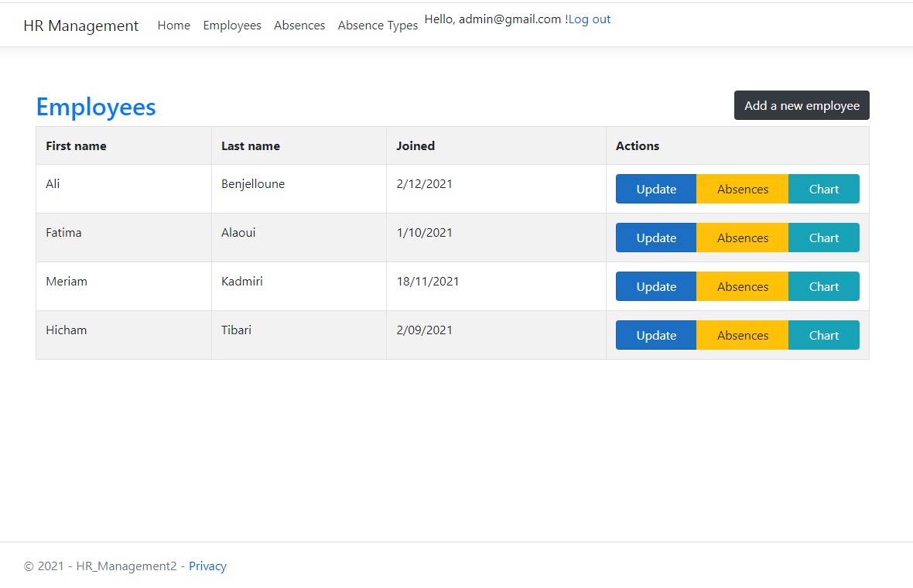The image size is (913, 588).
Task: Go to Home in the navbar
Action: pos(173,25)
